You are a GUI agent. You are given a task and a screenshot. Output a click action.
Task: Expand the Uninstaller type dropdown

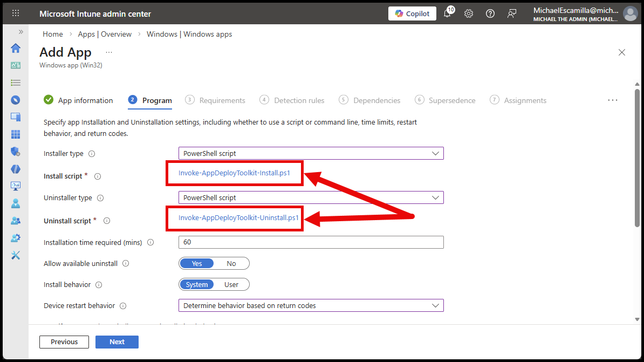[x=311, y=197]
